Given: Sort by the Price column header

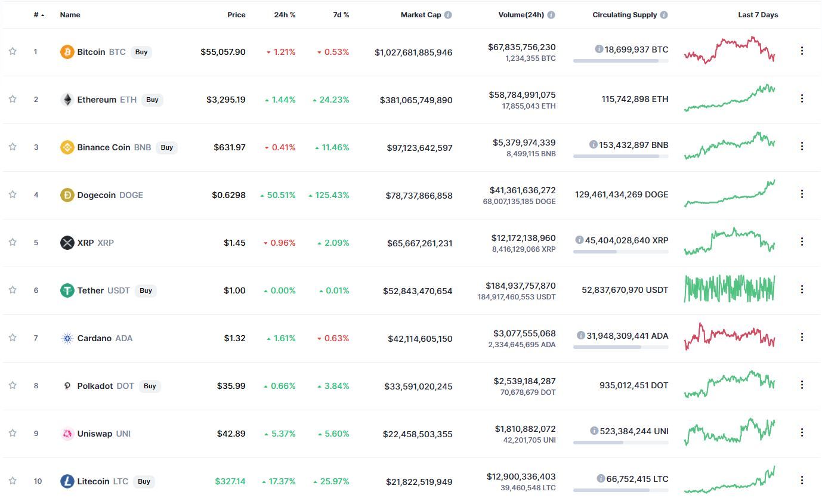Looking at the screenshot, I should (x=236, y=15).
